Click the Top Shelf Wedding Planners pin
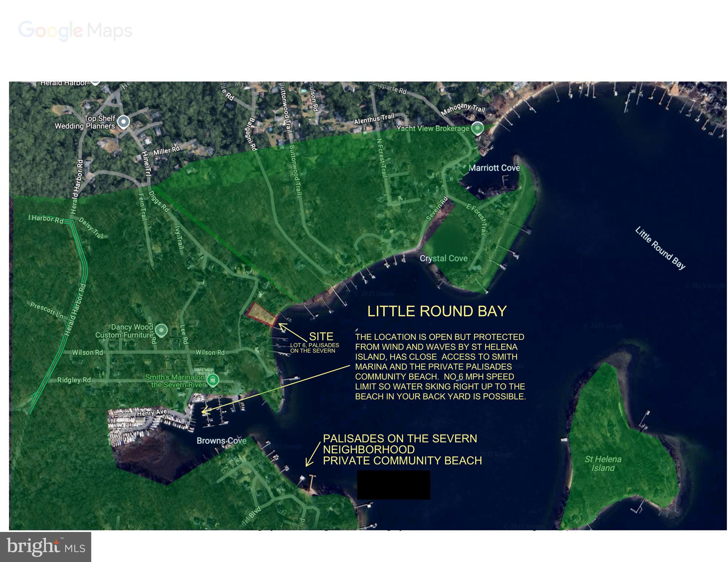 click(123, 122)
